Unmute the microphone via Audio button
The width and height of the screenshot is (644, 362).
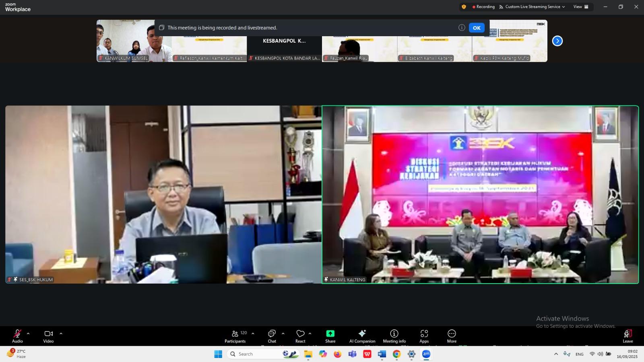coord(17,336)
